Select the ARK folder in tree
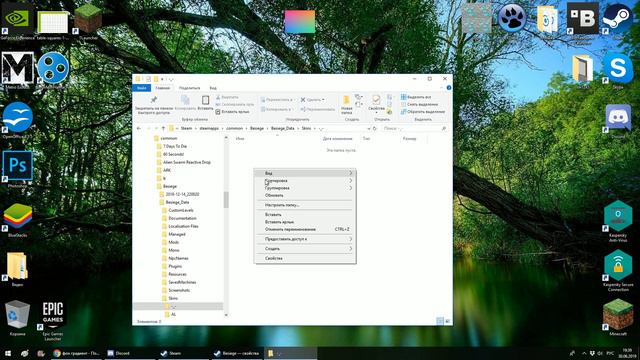The height and width of the screenshot is (360, 640). coord(167,170)
